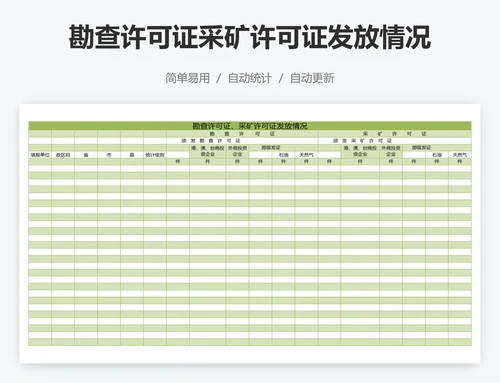
Task: Select the subtitle text 自动统计
Action: [250, 78]
